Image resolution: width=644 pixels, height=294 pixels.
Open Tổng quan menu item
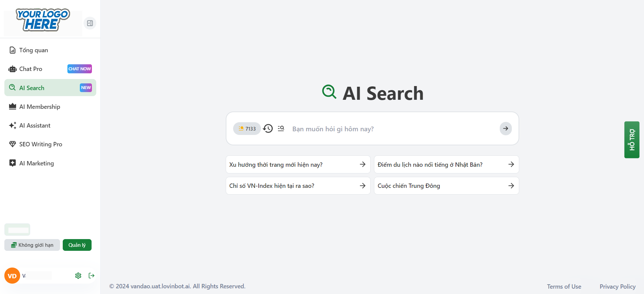34,50
